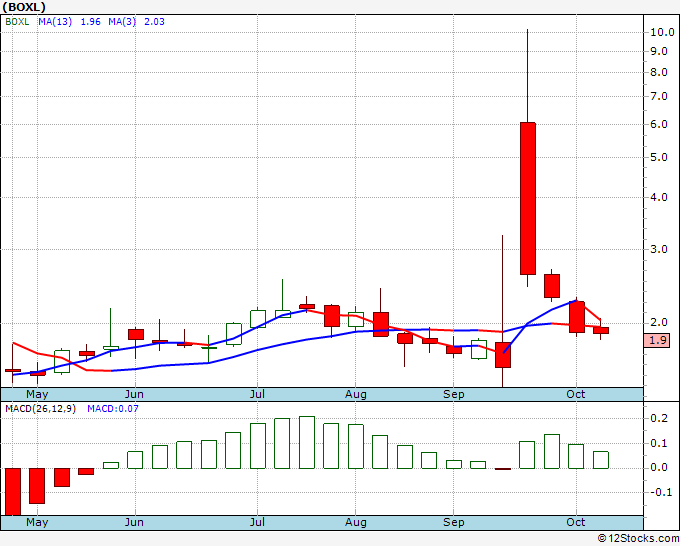Click the pink 1.9 current price tag
This screenshot has height=546, width=680.
(657, 340)
